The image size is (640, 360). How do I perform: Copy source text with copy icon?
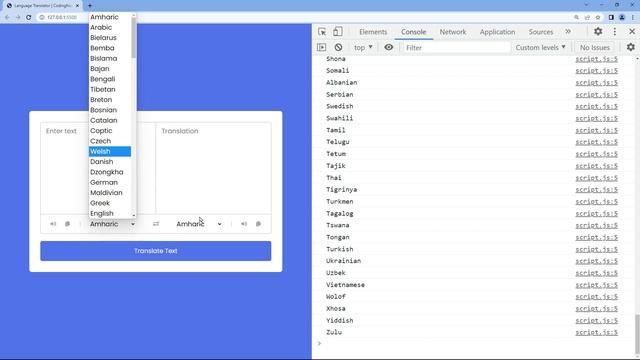[x=67, y=224]
